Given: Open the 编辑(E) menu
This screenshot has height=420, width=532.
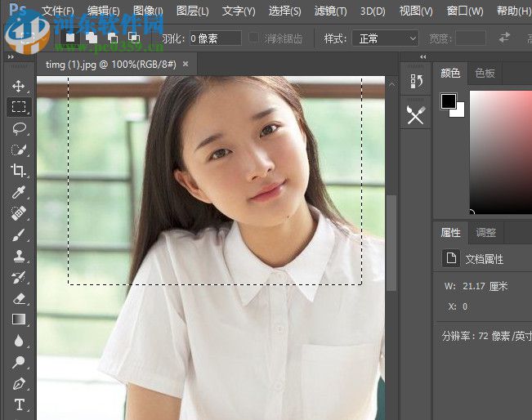Looking at the screenshot, I should [x=103, y=11].
